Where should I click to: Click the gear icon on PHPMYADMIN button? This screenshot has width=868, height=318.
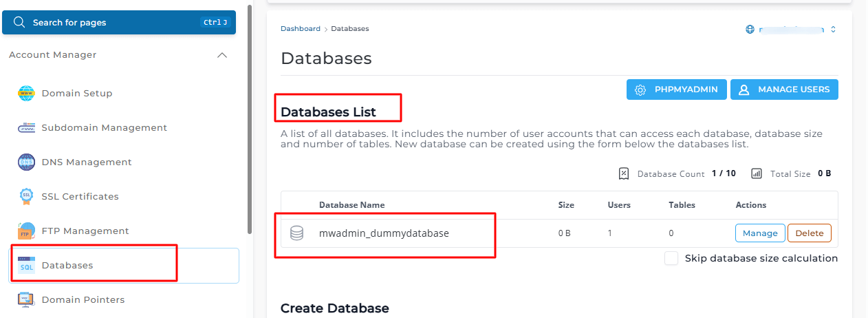point(640,89)
